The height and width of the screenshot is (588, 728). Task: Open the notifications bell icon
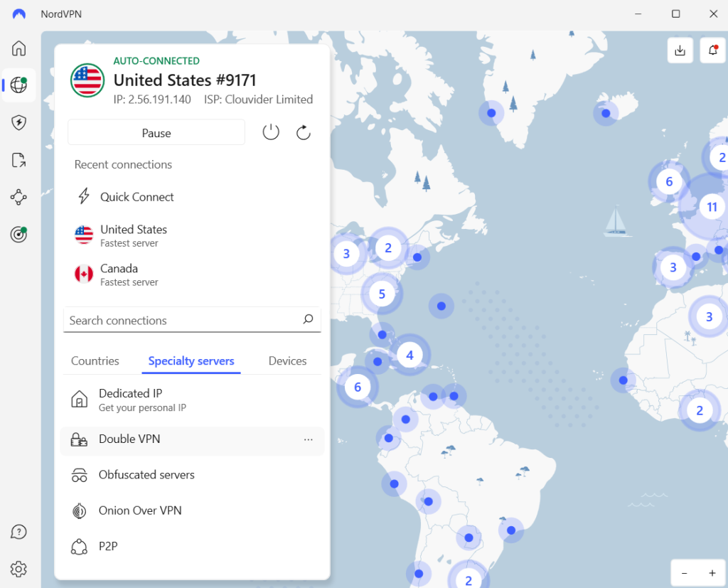pyautogui.click(x=712, y=50)
